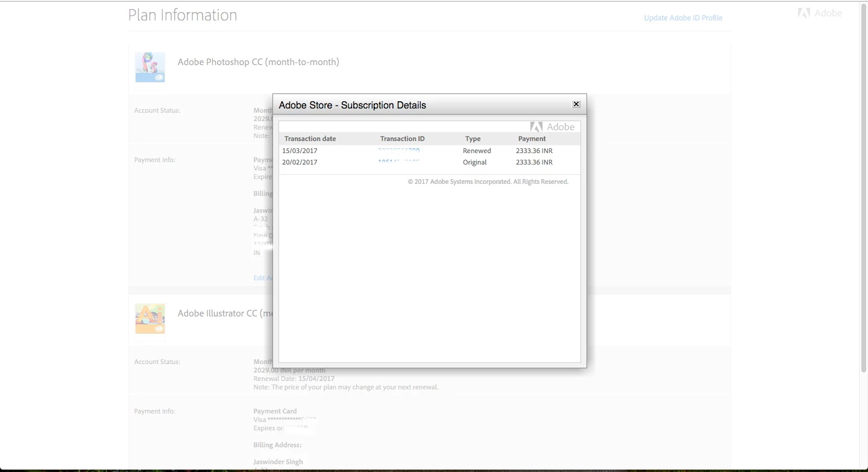Screen dimensions: 868x472
Task: Select the 20/02/2017 date cell
Action: point(300,162)
